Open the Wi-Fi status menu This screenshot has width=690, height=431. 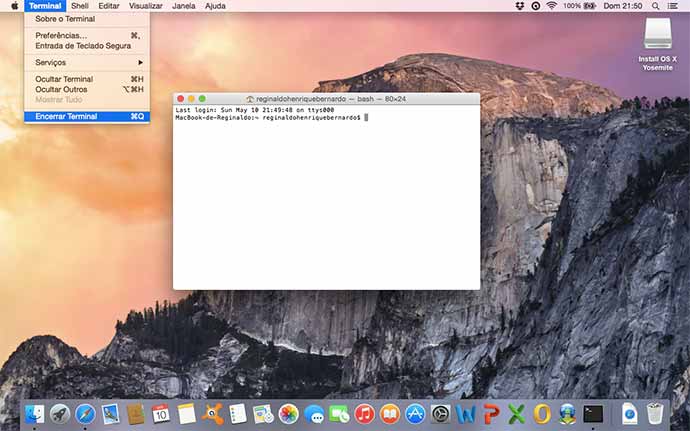tap(551, 6)
